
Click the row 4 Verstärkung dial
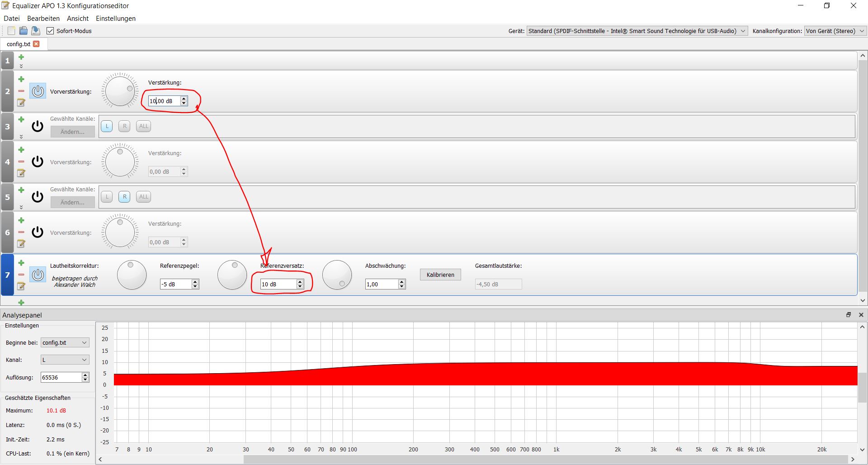pyautogui.click(x=120, y=161)
